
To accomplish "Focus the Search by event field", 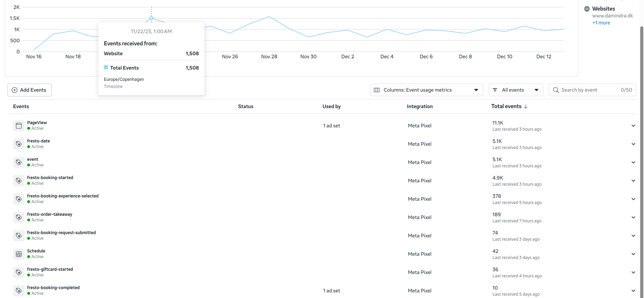I will point(589,90).
